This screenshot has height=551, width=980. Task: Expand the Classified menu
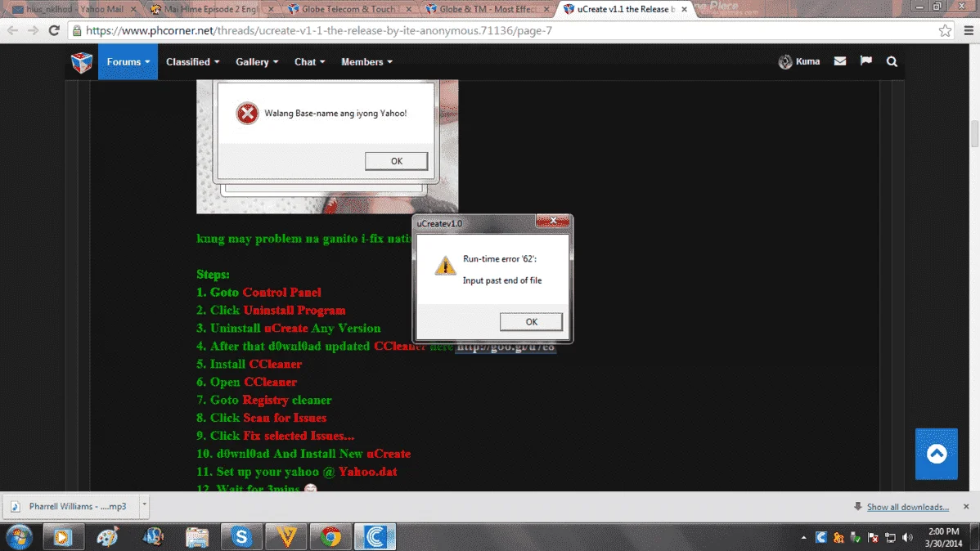pos(192,62)
